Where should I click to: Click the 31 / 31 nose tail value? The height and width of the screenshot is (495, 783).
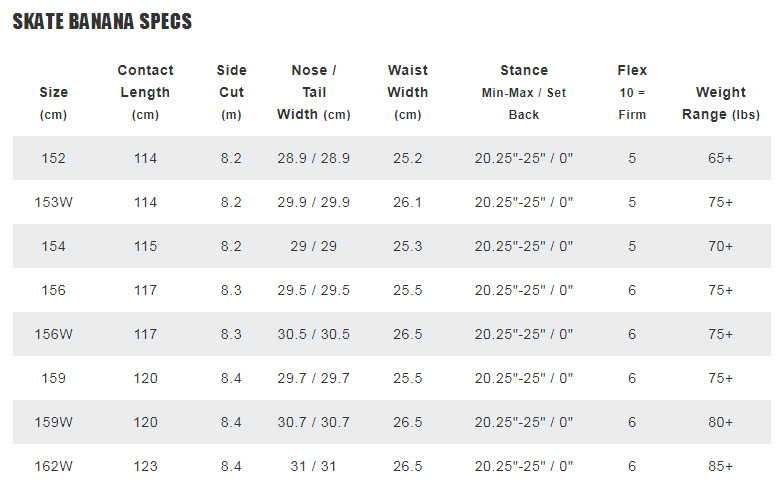[314, 466]
